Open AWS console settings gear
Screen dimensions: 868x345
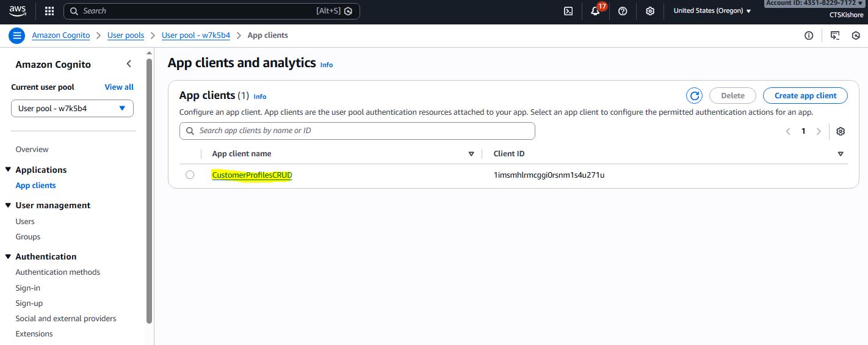650,11
